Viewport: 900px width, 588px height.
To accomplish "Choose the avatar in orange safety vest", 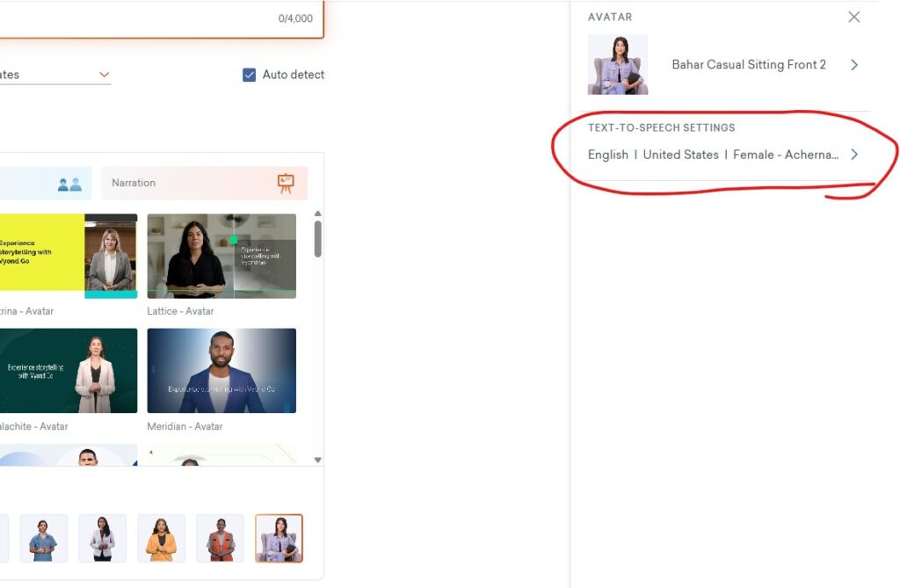I will (x=220, y=538).
